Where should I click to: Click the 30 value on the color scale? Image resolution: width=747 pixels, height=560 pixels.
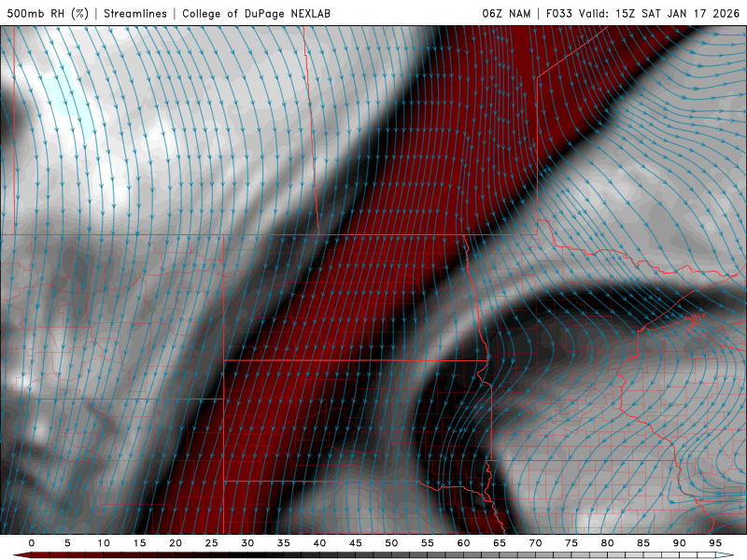pyautogui.click(x=247, y=543)
